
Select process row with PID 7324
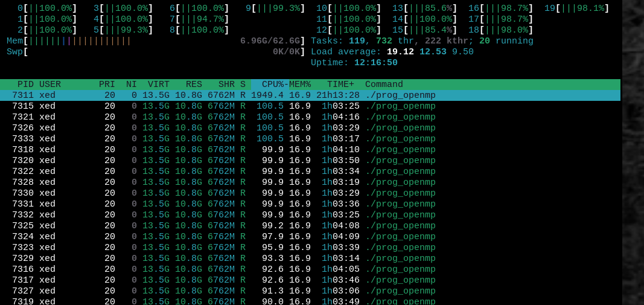pyautogui.click(x=310, y=236)
